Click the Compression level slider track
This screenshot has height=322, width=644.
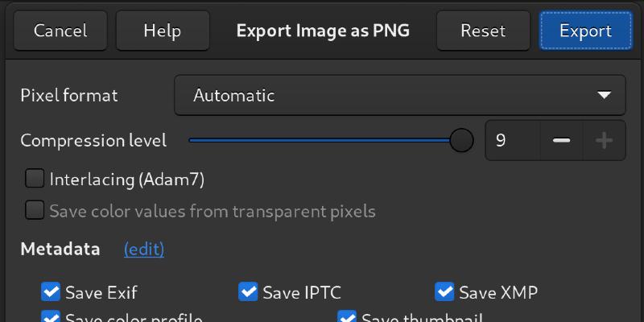coord(322,141)
